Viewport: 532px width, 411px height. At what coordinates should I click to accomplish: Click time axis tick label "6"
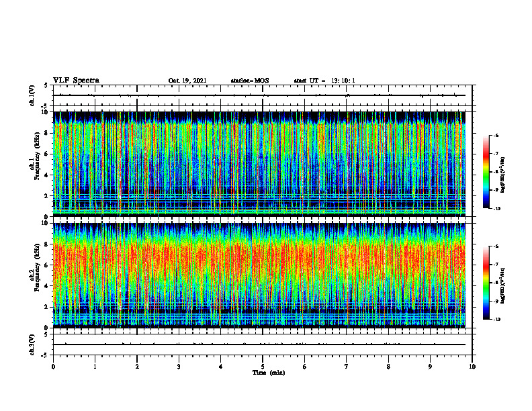(x=305, y=367)
